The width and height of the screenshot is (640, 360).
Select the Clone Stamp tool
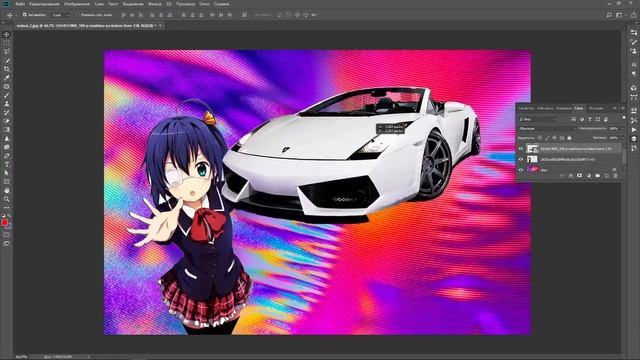(7, 104)
